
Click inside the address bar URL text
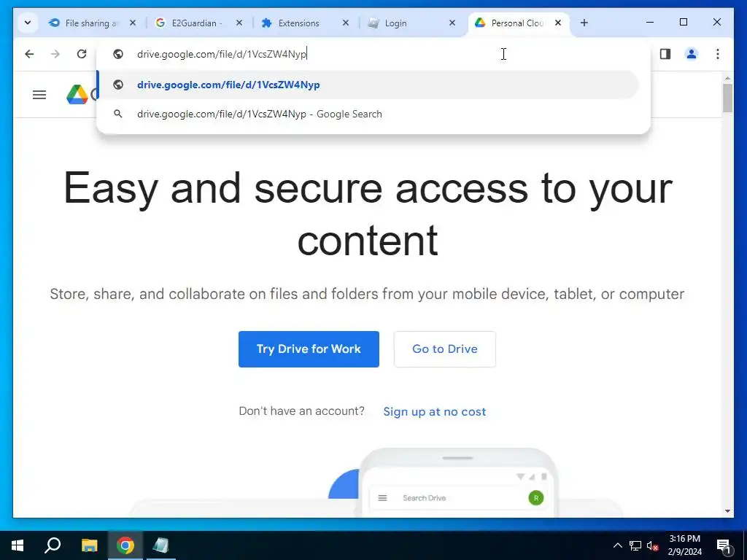pyautogui.click(x=222, y=54)
